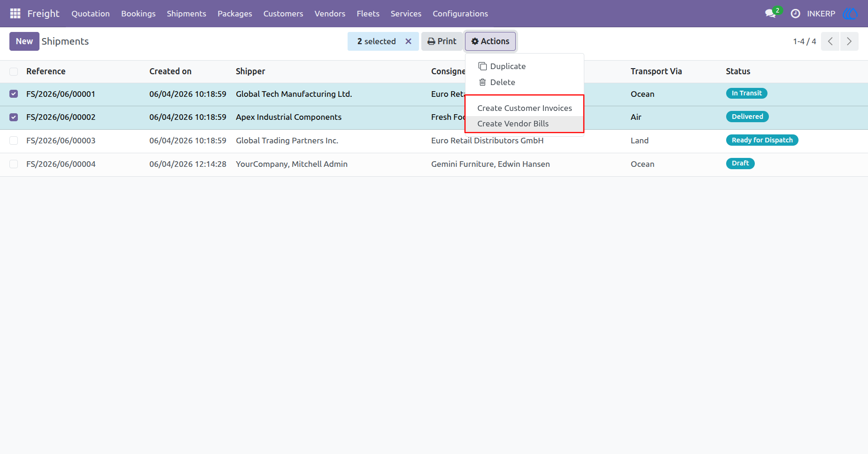Click the Delivered status badge
The image size is (868, 454).
(x=747, y=117)
